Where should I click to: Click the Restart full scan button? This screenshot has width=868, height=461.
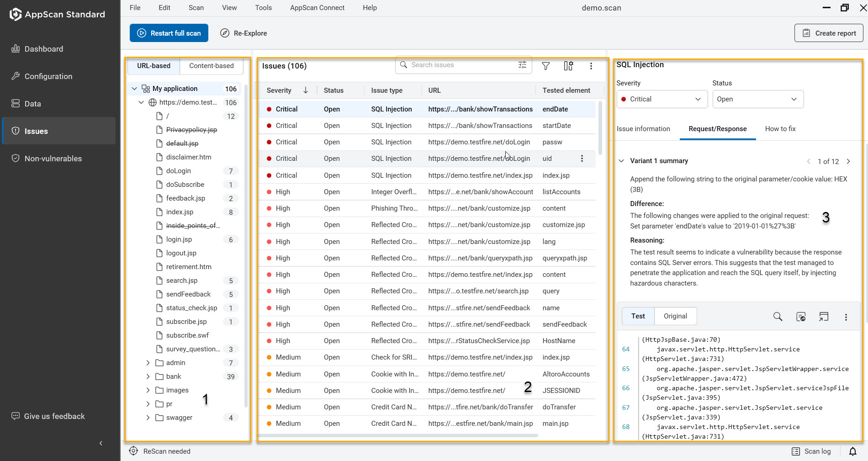(x=169, y=33)
